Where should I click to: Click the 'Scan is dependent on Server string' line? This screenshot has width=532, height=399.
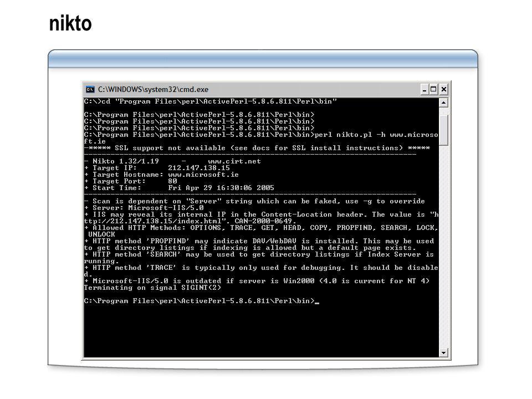254,201
